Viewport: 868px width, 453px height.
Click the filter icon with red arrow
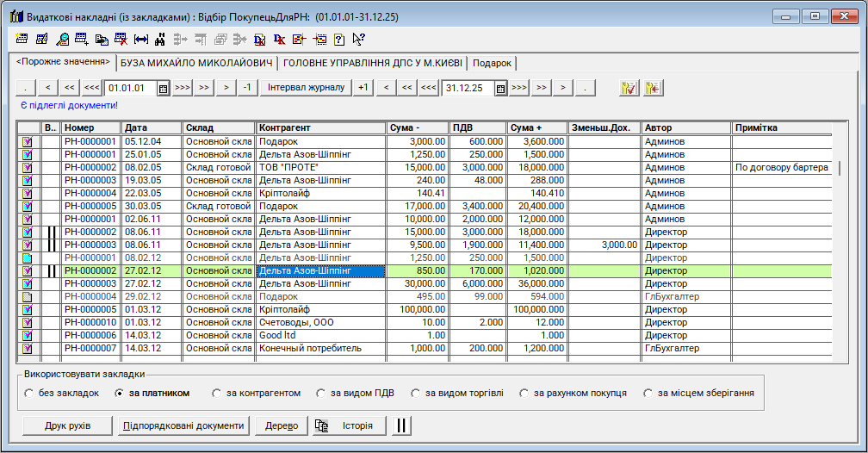point(652,88)
